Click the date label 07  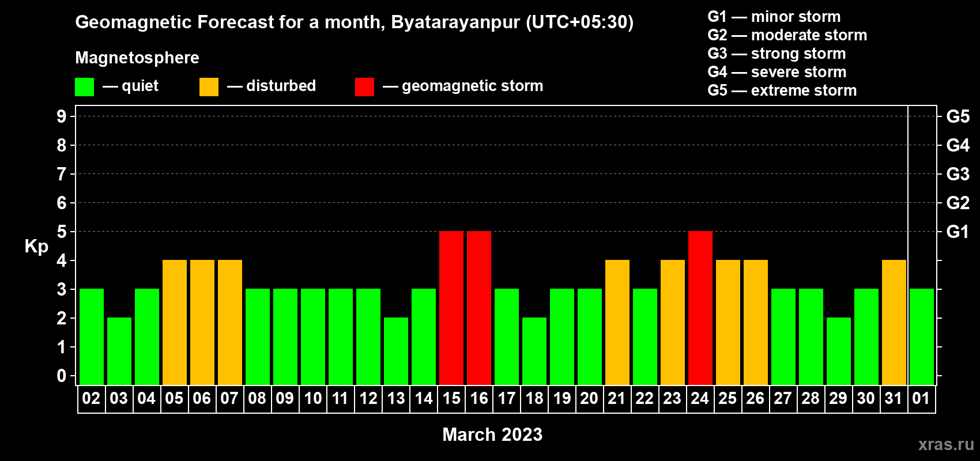pyautogui.click(x=229, y=398)
